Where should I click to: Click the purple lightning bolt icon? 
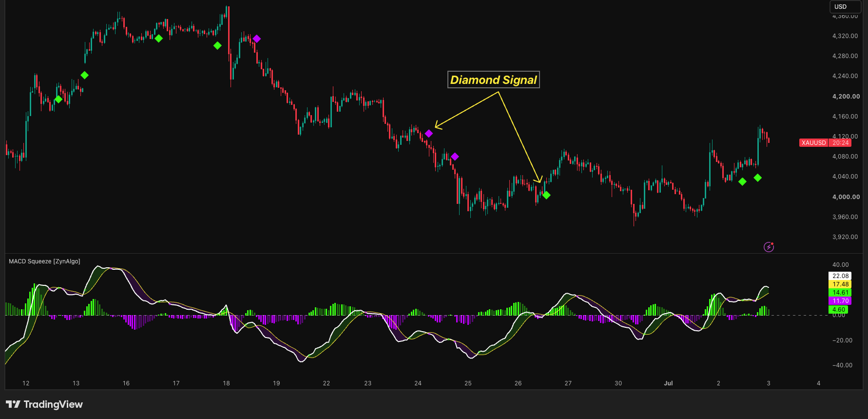(x=769, y=247)
